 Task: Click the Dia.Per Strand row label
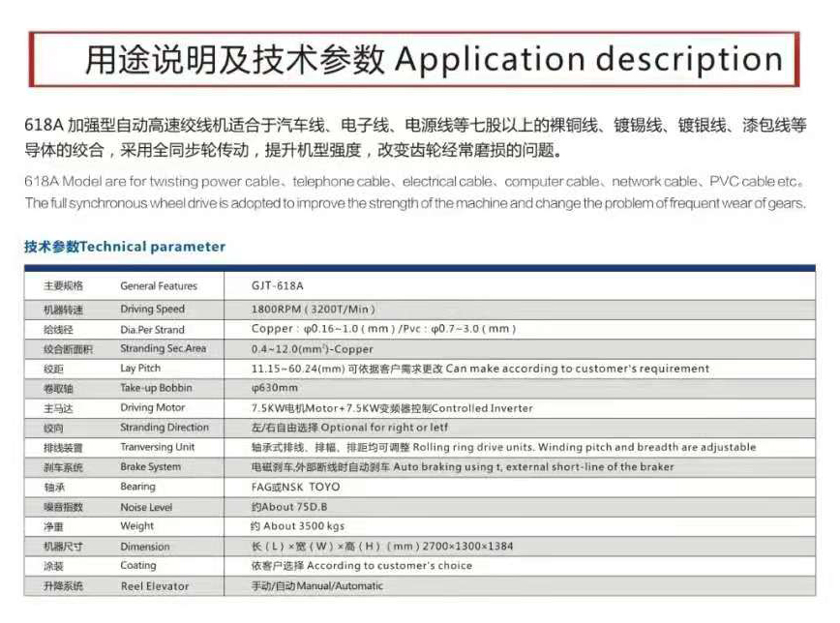click(152, 330)
